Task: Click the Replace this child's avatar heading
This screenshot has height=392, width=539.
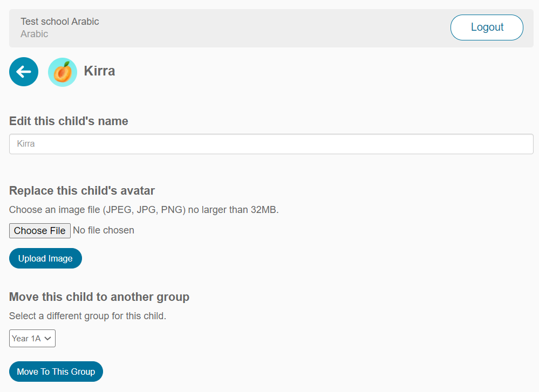Action: coord(81,190)
